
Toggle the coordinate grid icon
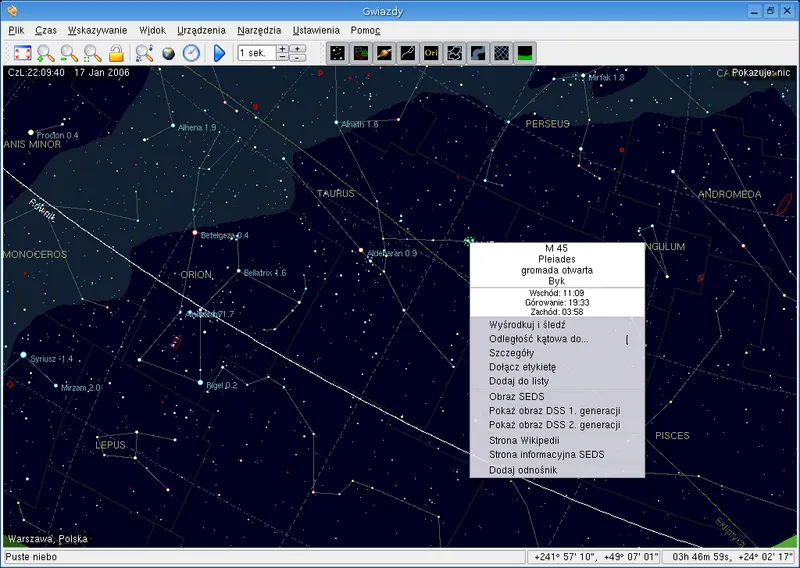[501, 53]
